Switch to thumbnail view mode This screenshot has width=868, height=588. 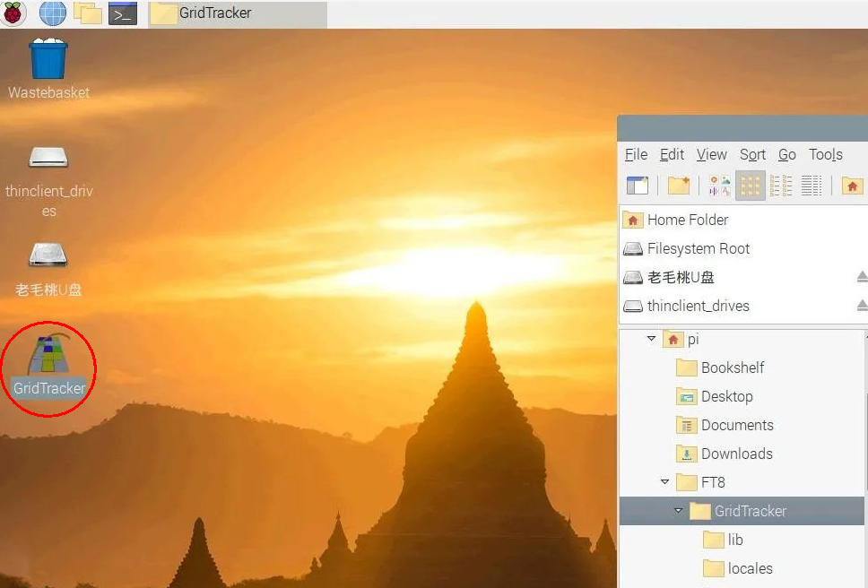pyautogui.click(x=719, y=186)
